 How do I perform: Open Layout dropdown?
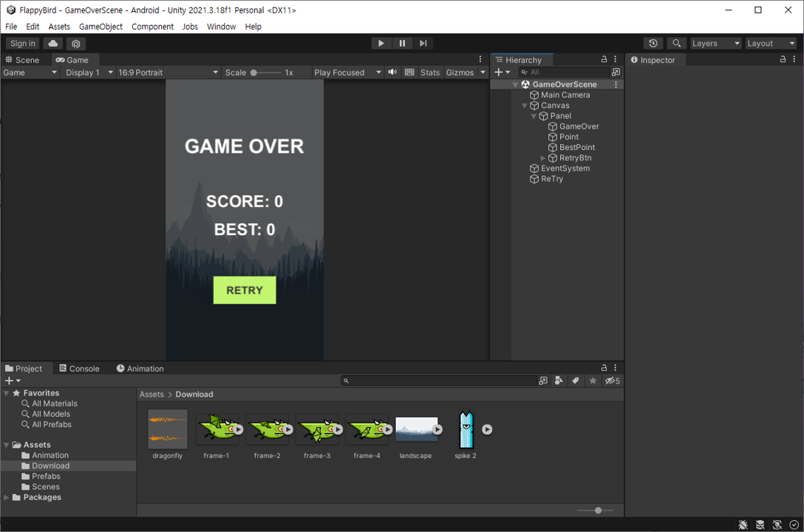point(771,44)
